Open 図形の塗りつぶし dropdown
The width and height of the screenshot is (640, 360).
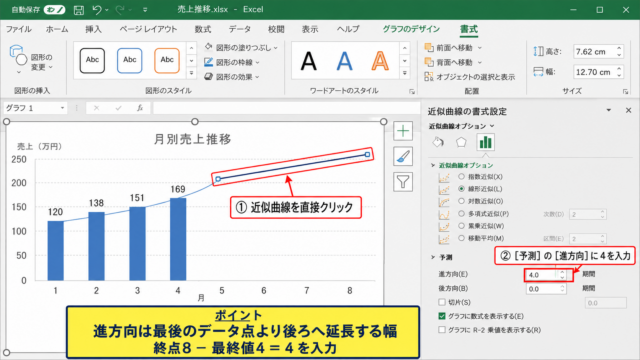[241, 48]
